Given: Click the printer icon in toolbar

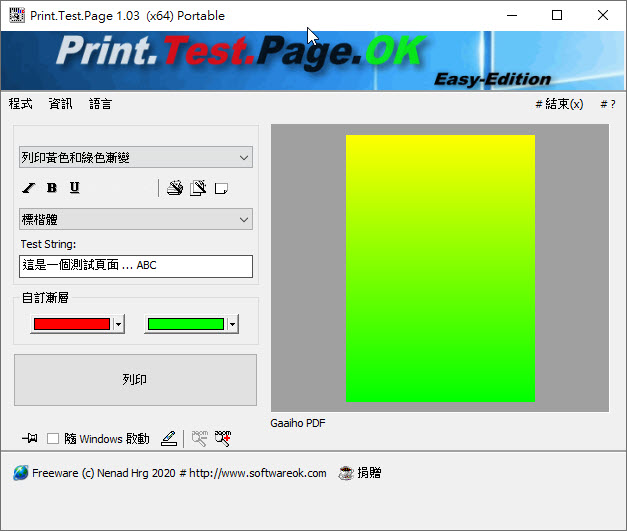Looking at the screenshot, I should pos(175,188).
